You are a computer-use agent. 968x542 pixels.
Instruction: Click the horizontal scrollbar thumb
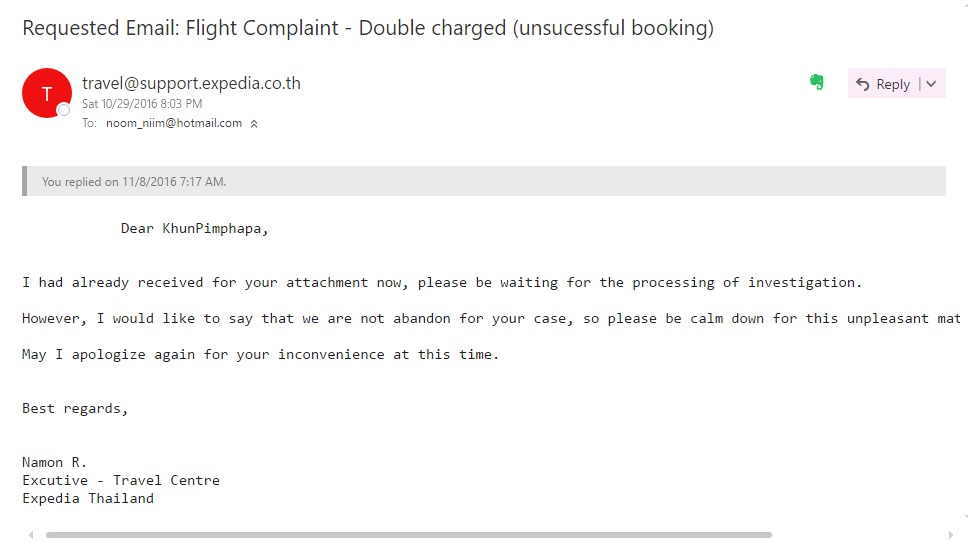coord(408,535)
